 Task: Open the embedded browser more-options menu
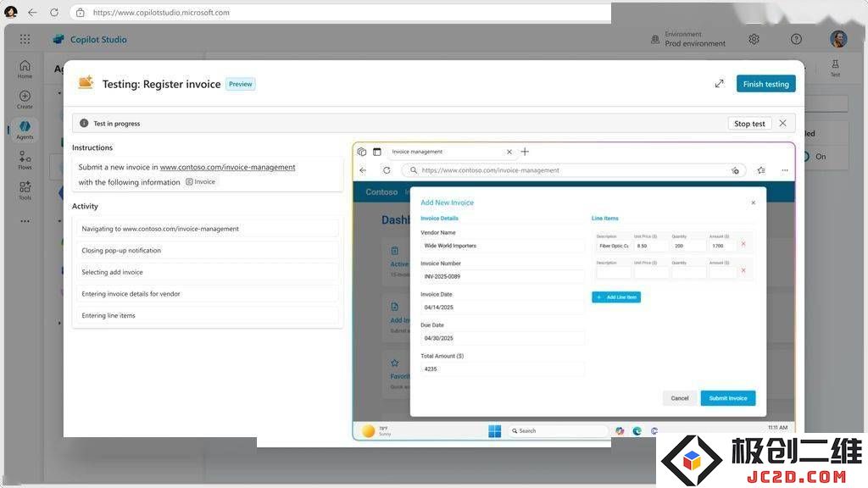click(785, 170)
